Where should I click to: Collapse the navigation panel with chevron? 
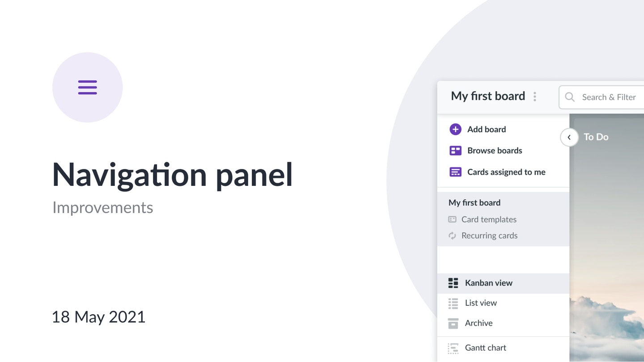coord(569,137)
